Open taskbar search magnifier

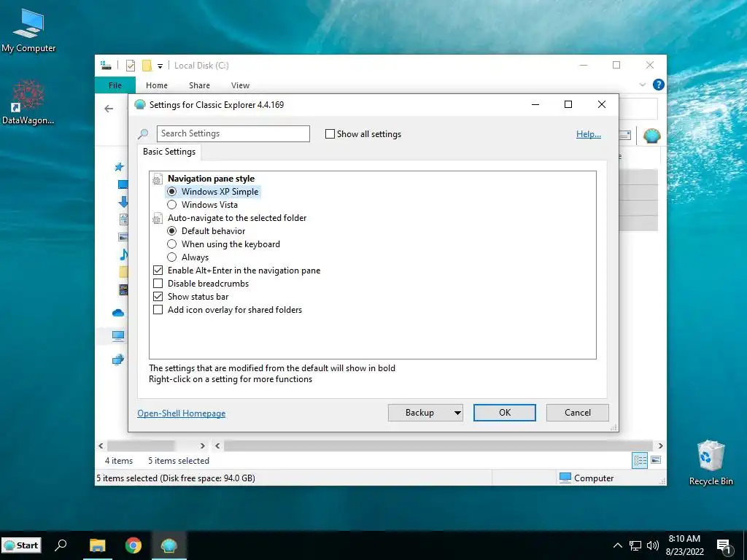click(x=61, y=545)
